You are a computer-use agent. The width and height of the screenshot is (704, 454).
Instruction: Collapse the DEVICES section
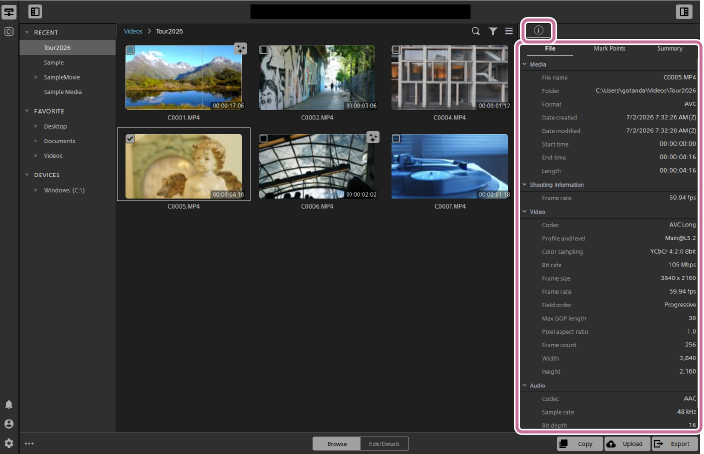click(x=27, y=175)
